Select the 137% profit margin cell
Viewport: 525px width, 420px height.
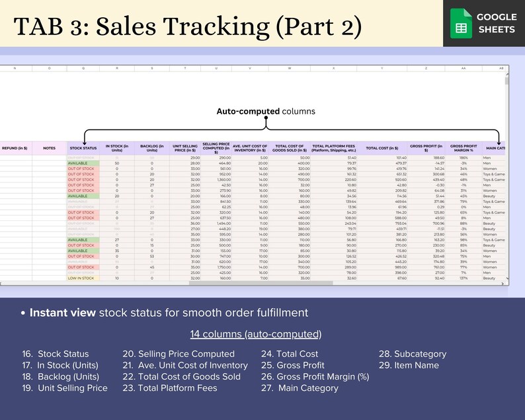tap(464, 278)
